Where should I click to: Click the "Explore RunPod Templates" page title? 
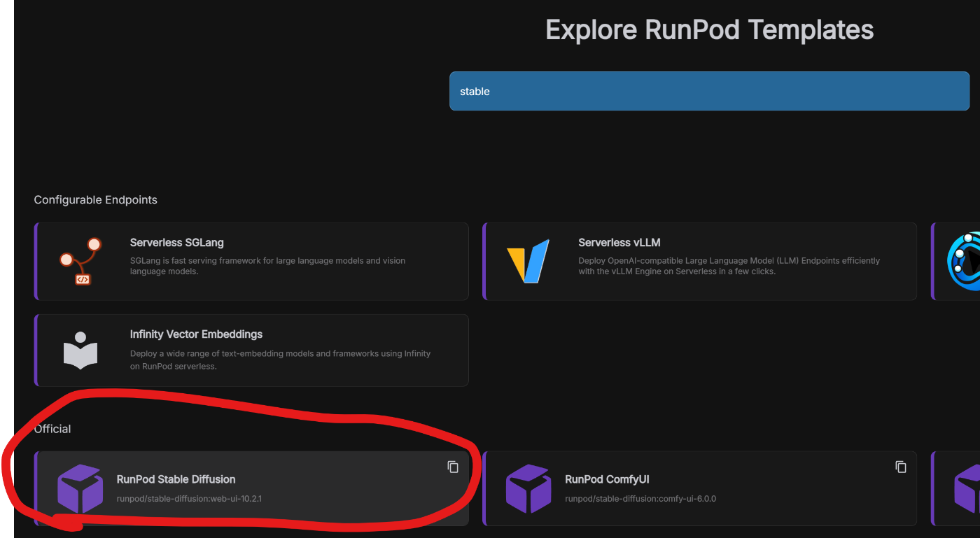pos(710,30)
